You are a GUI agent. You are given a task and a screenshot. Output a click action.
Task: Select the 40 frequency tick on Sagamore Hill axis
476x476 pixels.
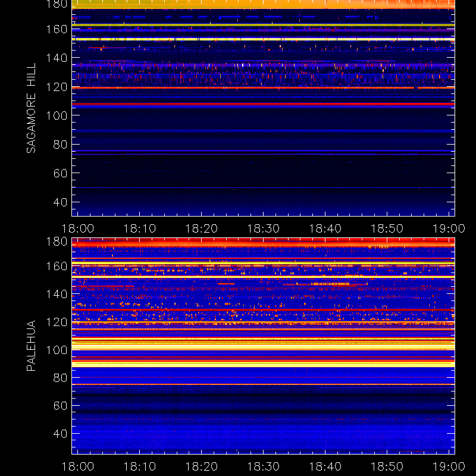coord(60,202)
